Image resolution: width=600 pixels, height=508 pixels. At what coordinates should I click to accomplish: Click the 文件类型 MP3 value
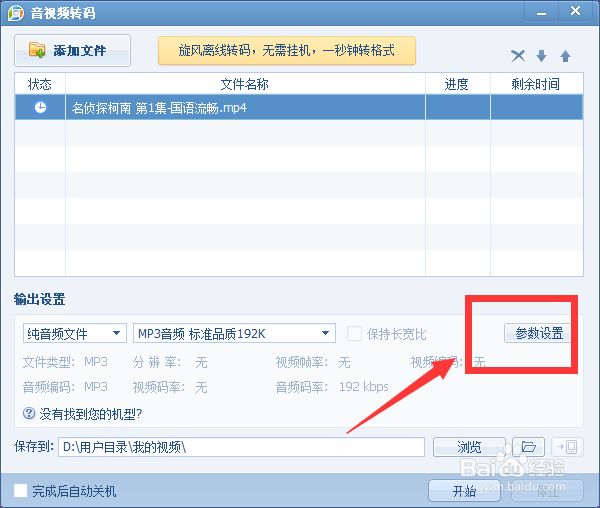96,361
